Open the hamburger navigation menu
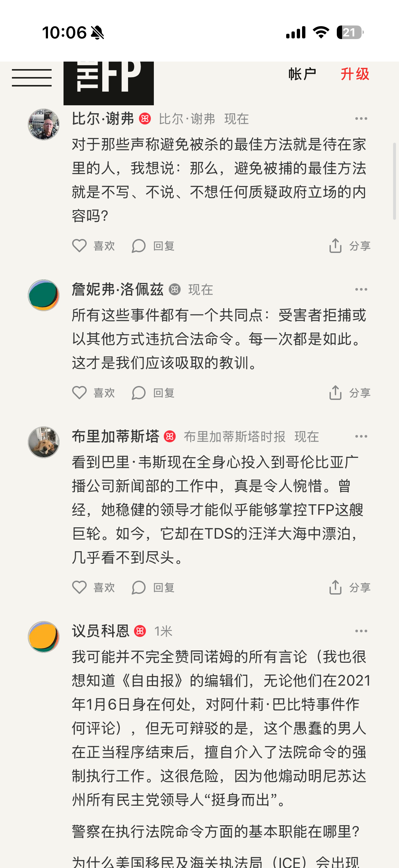Screen dimensions: 399x868 (32, 78)
